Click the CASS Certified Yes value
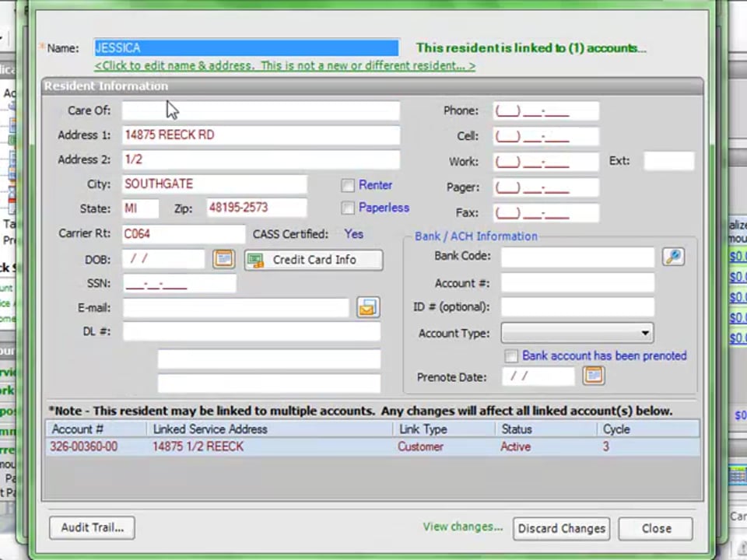747x560 pixels. point(353,234)
